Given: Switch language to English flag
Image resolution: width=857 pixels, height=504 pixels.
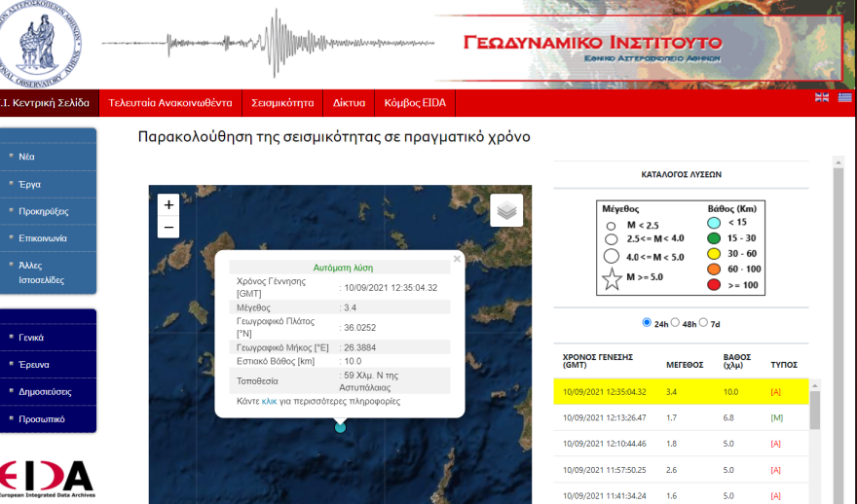Looking at the screenshot, I should 822,97.
